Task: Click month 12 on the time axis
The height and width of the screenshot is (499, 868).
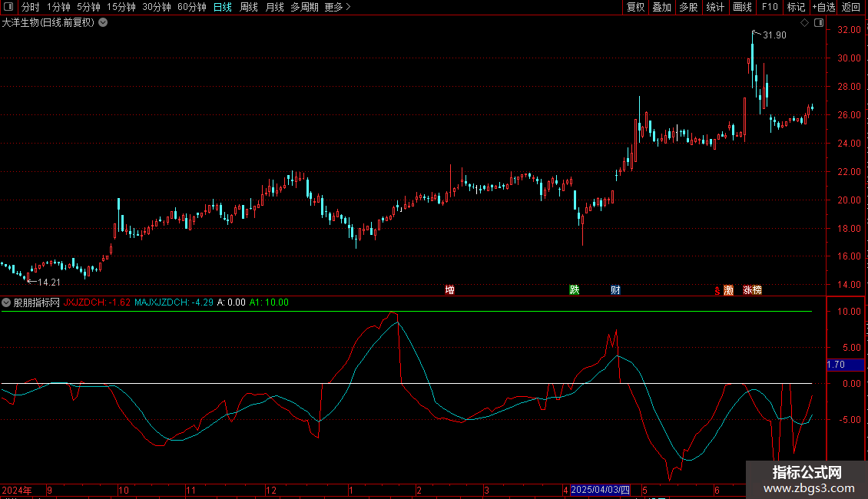Action: (270, 491)
